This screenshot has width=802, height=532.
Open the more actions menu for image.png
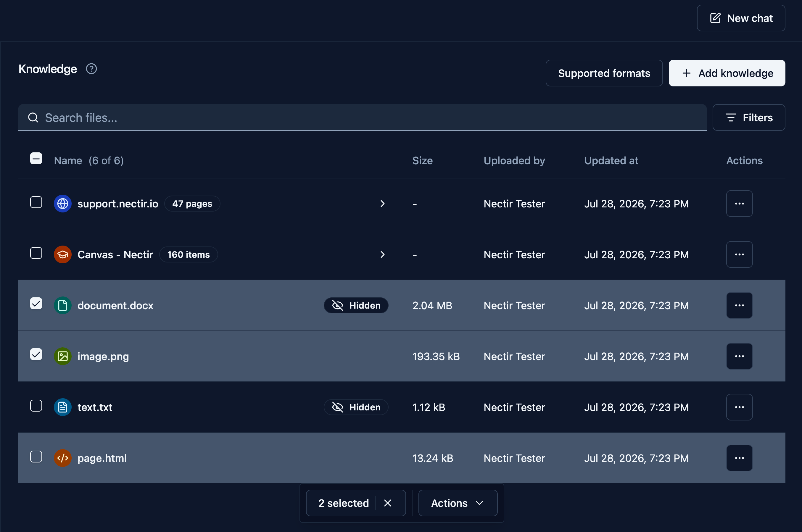coord(739,356)
